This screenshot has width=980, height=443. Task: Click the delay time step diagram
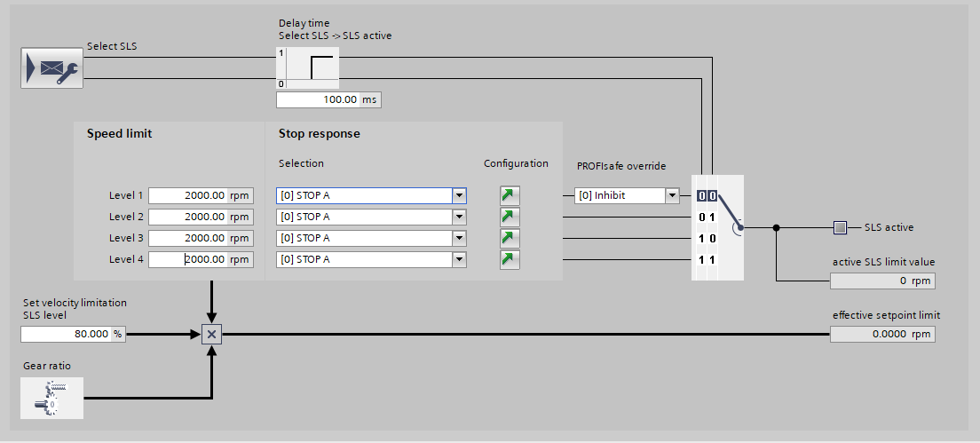click(x=307, y=68)
